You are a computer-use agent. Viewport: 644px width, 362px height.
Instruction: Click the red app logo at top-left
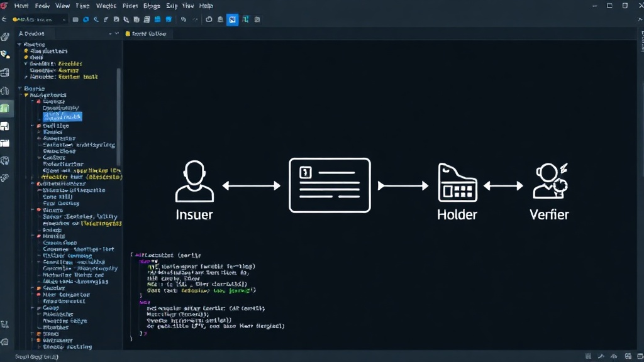(4, 5)
